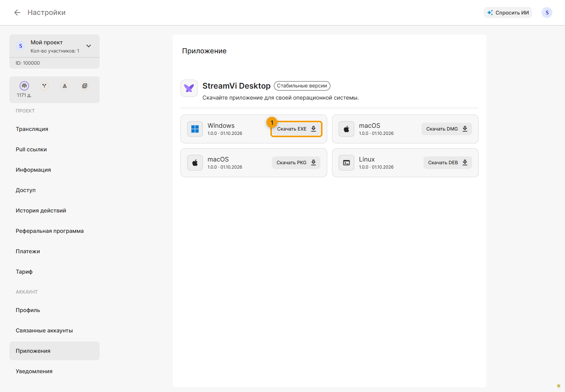Click the Спросить ИИ button

point(508,13)
